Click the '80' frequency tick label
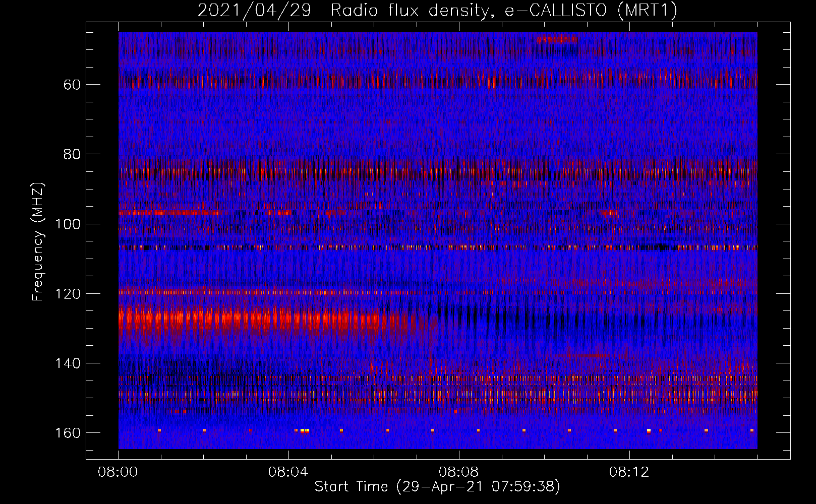Screen dimensions: 816x504 (72, 154)
